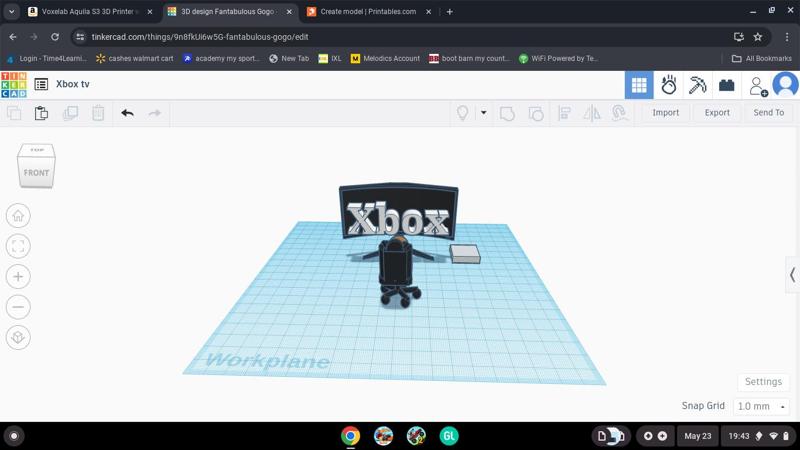Screen dimensions: 800x450
Task: Click the Mirror tool icon
Action: click(x=592, y=113)
